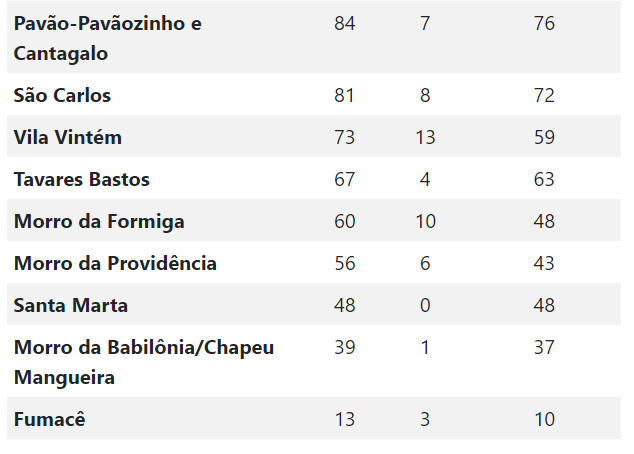Click the Tavares Bastos row name
The width and height of the screenshot is (634, 454).
pos(82,179)
